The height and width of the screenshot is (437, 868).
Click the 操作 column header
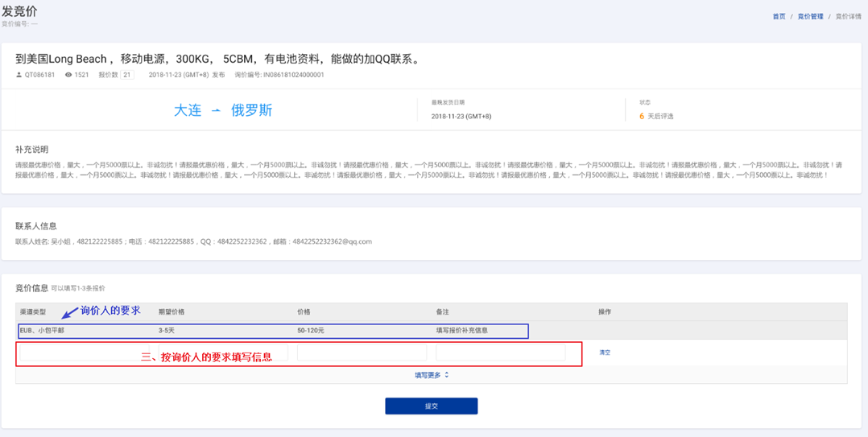[605, 311]
